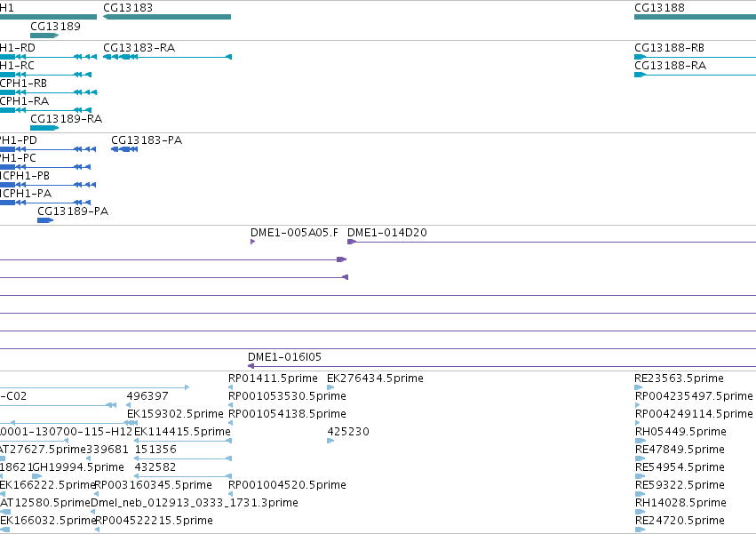
Task: Select RP001053530.5prime EST
Action: click(x=230, y=405)
